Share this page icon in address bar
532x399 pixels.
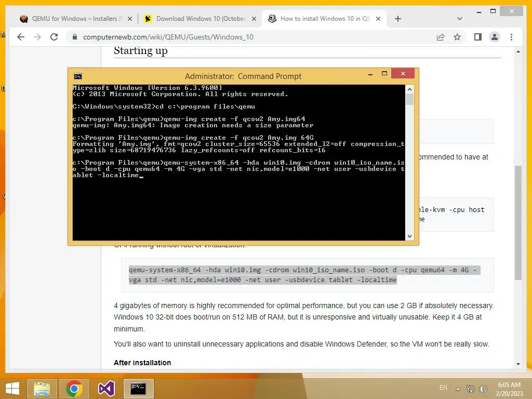coord(441,37)
